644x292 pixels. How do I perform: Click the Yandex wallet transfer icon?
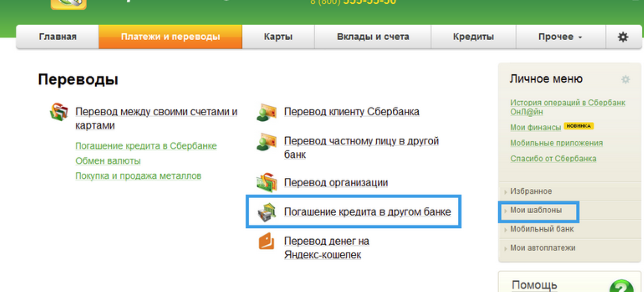click(x=266, y=242)
